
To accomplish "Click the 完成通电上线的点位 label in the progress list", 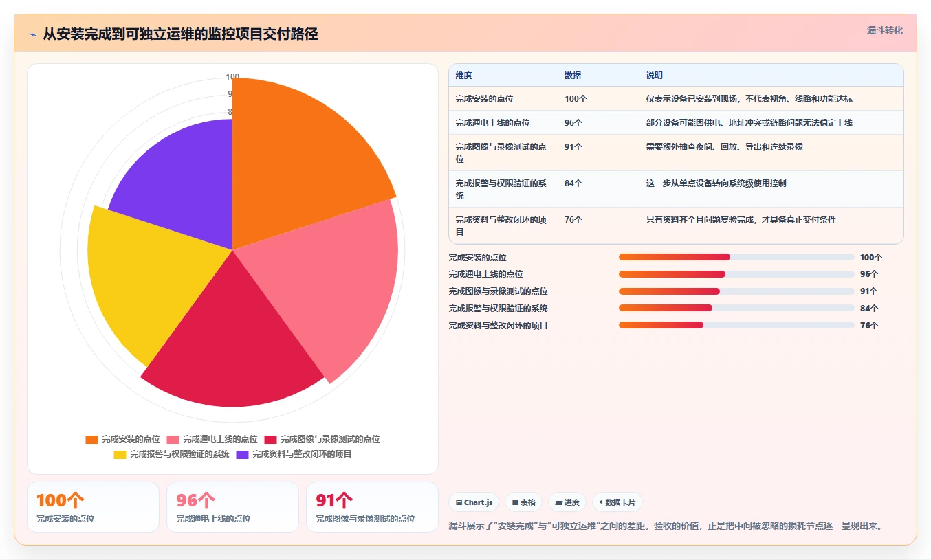I will (486, 274).
